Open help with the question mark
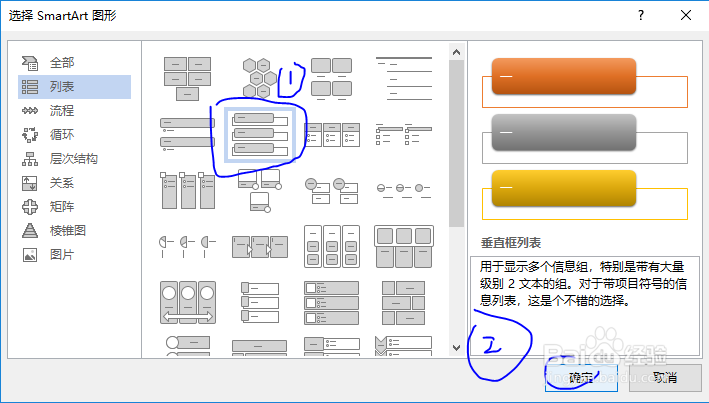The width and height of the screenshot is (709, 403). pos(641,15)
